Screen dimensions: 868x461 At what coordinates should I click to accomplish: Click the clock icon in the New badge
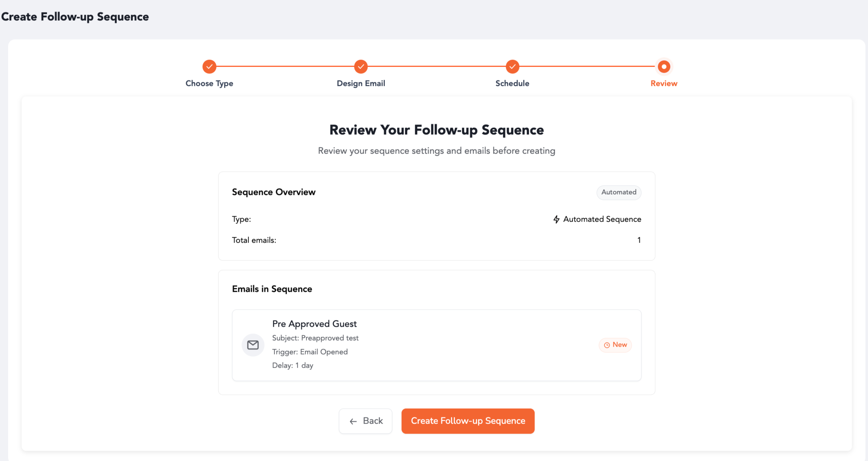pyautogui.click(x=607, y=345)
